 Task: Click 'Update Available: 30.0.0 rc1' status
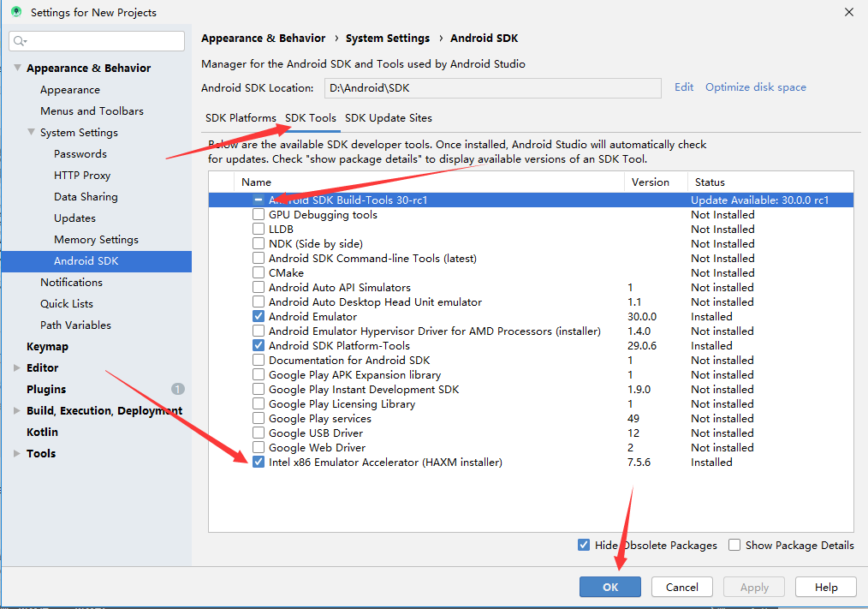click(x=759, y=200)
